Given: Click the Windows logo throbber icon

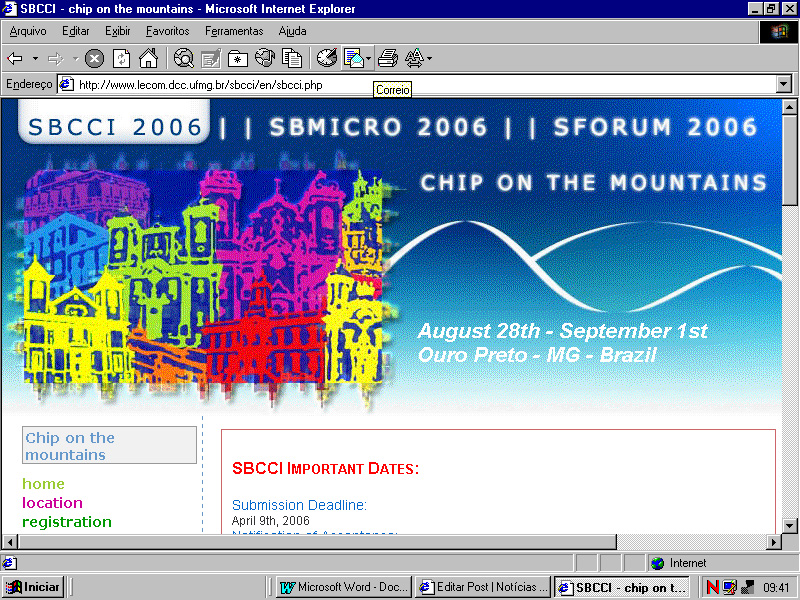Looking at the screenshot, I should coord(779,32).
